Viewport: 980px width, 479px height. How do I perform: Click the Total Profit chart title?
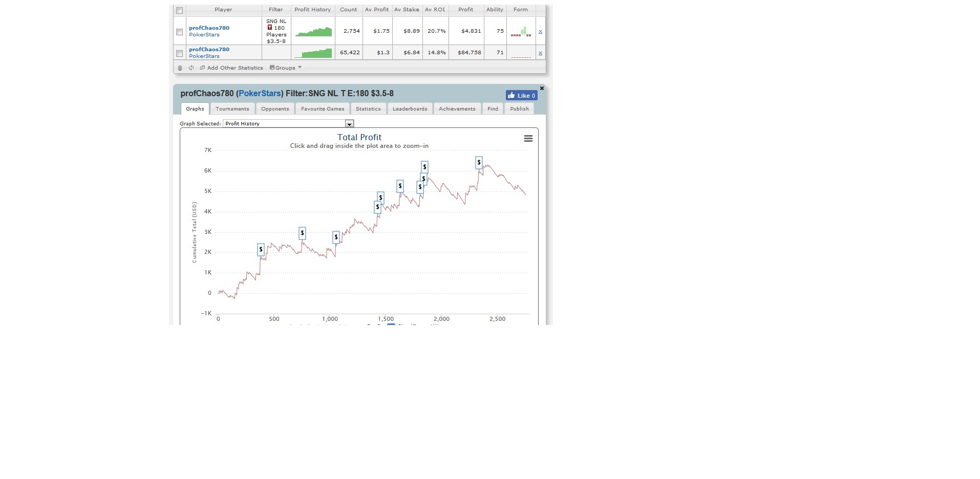(x=359, y=137)
